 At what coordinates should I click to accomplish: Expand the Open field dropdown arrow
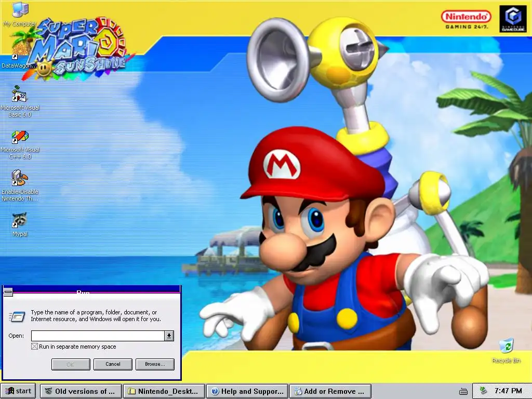tap(169, 336)
